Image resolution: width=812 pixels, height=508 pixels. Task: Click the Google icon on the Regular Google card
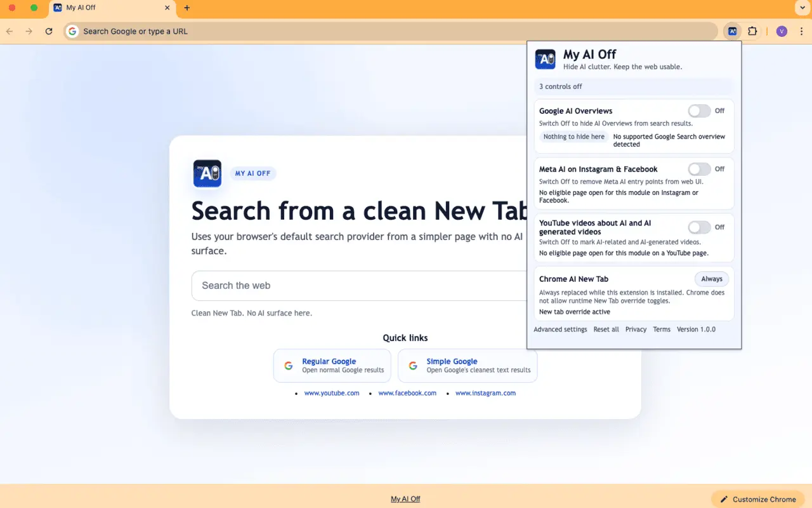(x=289, y=366)
